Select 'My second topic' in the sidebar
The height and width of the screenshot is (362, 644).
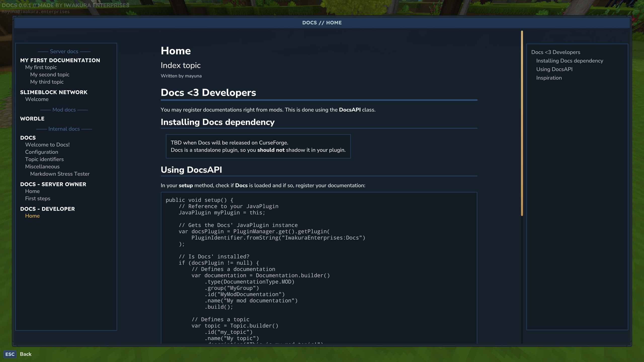50,74
